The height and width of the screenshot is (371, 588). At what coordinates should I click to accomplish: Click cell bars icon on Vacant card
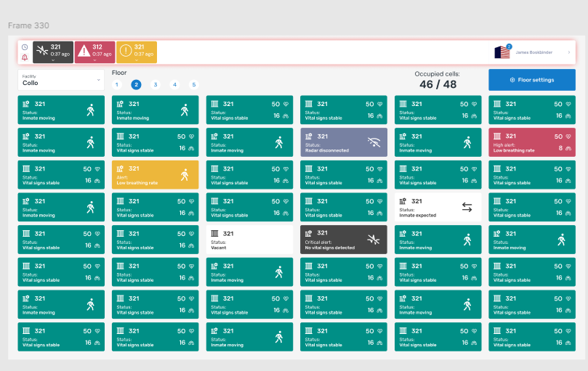pyautogui.click(x=214, y=234)
